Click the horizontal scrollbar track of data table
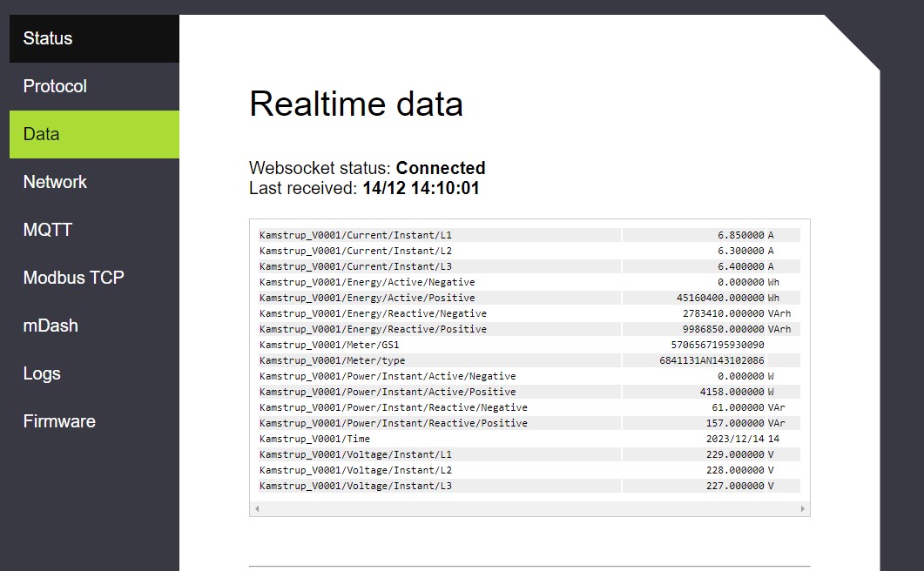 [x=529, y=508]
